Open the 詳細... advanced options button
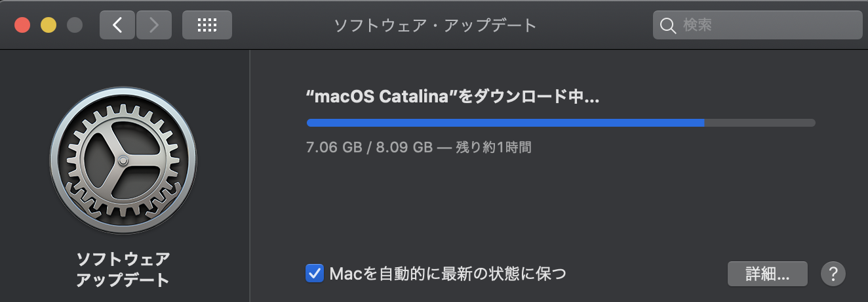 [767, 273]
